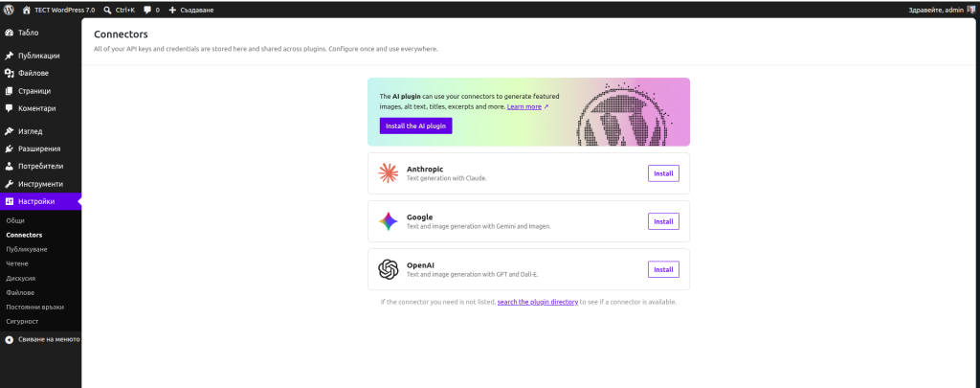980x388 pixels.
Task: Open the Създаване (new content) menu
Action: tap(190, 9)
